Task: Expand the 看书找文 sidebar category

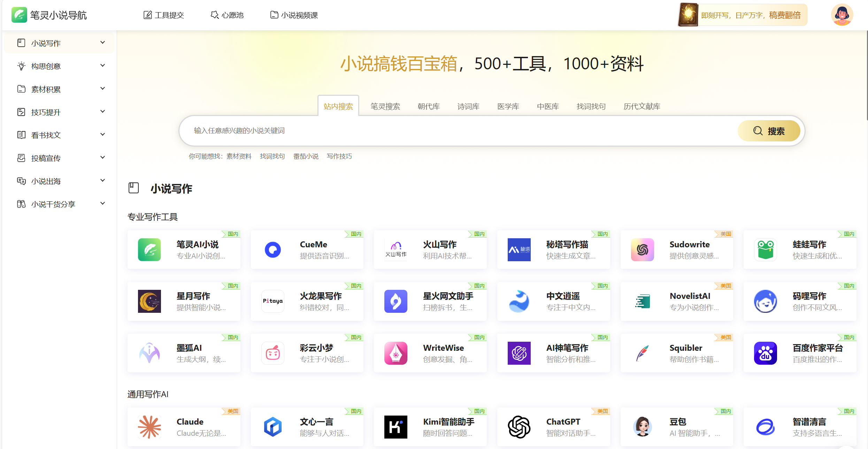Action: pos(59,135)
